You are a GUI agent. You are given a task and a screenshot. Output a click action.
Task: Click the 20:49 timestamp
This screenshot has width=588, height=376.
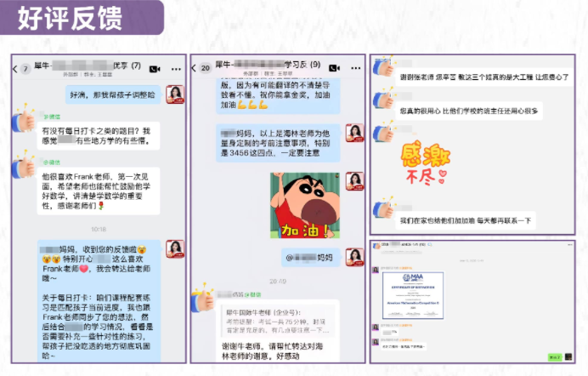coord(278,281)
